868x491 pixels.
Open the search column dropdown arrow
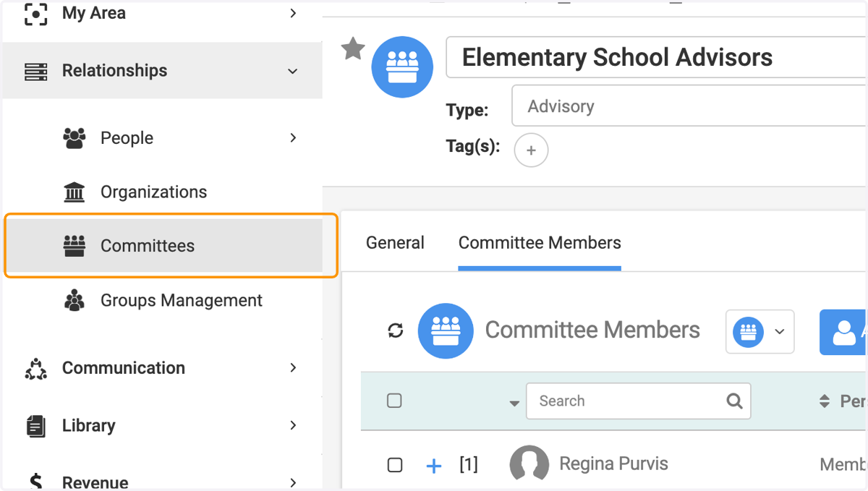(x=514, y=404)
